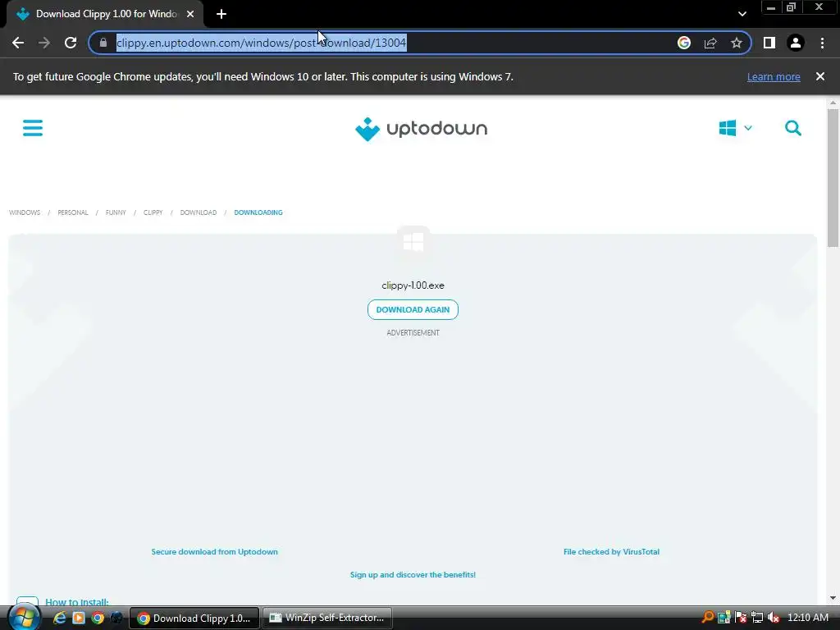Launch Internet Explorer from the taskbar
Screen dimensions: 840x630
pos(59,618)
